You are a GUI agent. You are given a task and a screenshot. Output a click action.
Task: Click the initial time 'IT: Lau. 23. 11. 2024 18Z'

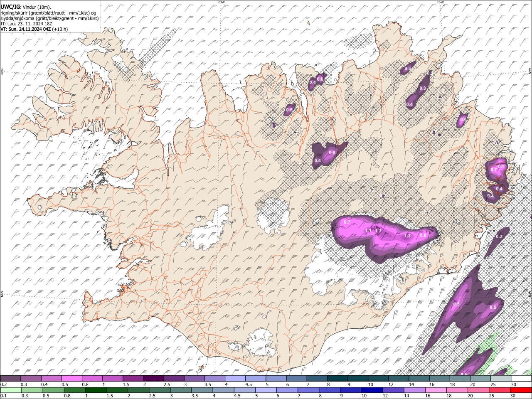(26, 24)
